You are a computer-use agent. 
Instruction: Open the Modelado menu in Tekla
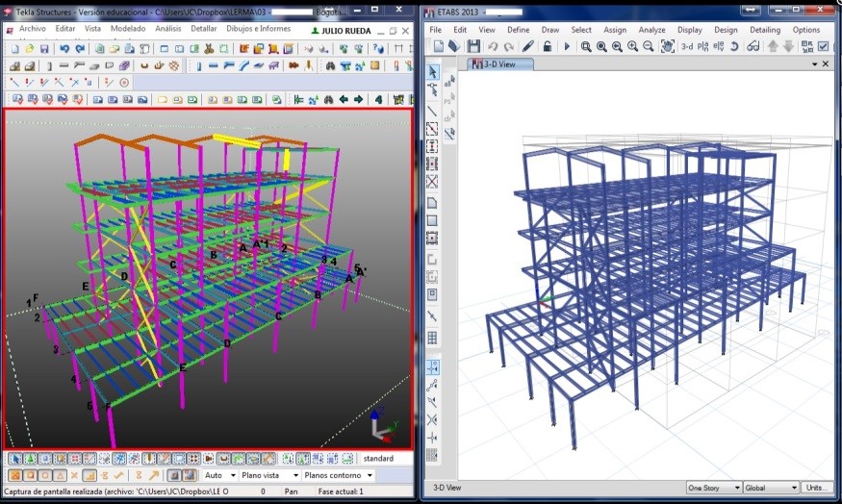click(x=128, y=29)
